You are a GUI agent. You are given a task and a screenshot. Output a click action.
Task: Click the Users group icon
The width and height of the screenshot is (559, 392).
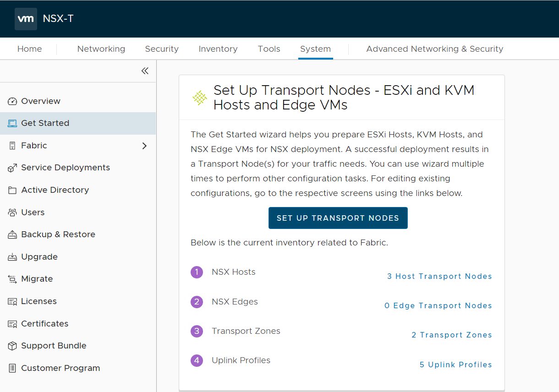[x=12, y=212]
